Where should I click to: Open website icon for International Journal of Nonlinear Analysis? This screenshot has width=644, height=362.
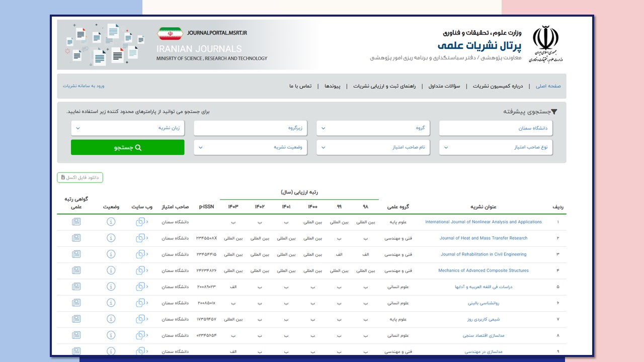[140, 222]
